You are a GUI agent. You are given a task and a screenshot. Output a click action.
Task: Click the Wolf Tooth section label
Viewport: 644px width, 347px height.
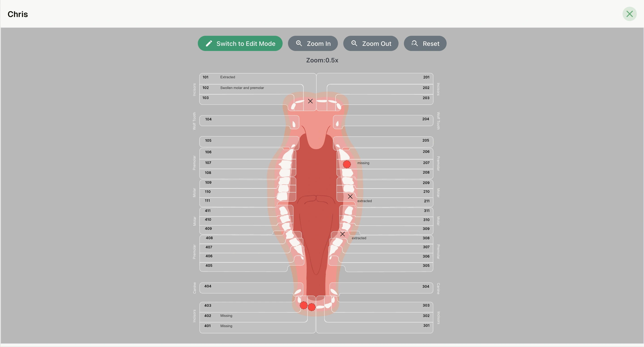(194, 121)
